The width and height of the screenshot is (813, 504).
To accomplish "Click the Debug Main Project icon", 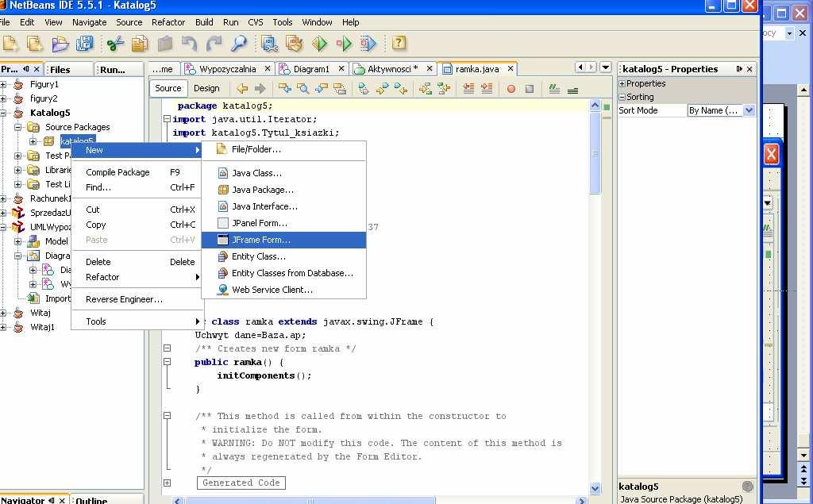I will pos(344,44).
